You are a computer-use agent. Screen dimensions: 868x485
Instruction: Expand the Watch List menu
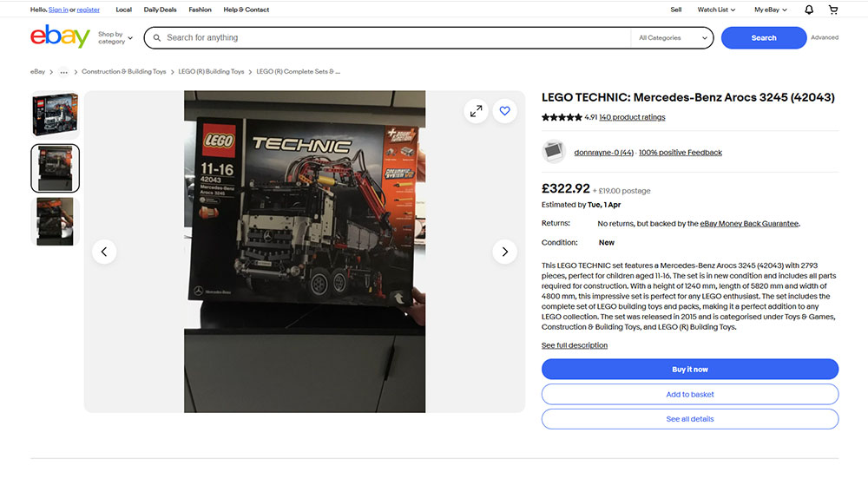[x=716, y=10]
